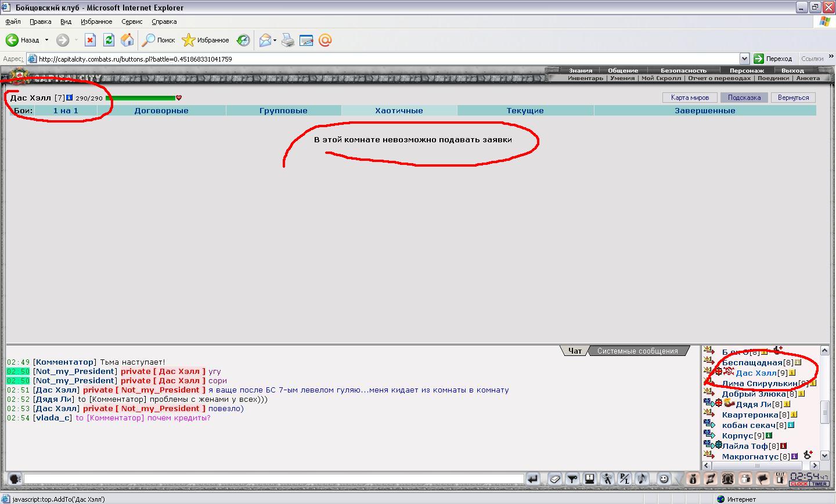Image resolution: width=836 pixels, height=504 pixels.
Task: Toggle the CLOCK mode button
Action: (x=799, y=484)
